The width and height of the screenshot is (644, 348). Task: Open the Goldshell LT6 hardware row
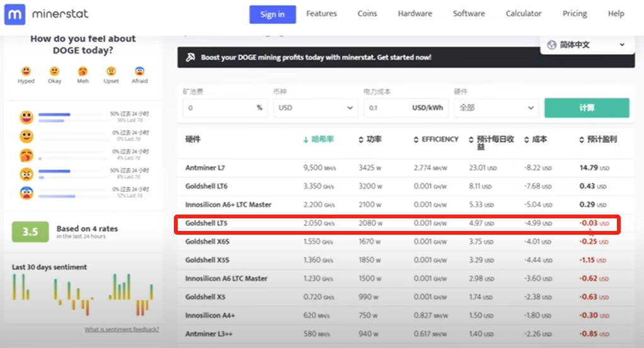pyautogui.click(x=406, y=186)
